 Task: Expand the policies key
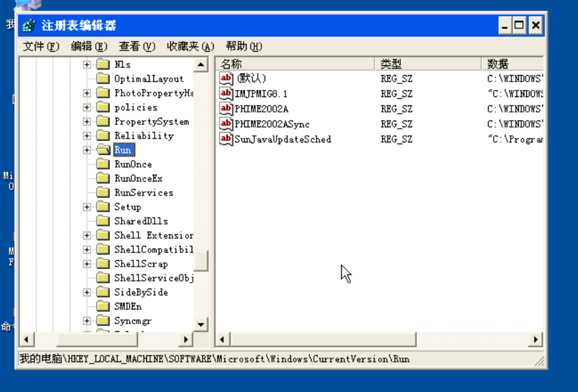click(x=87, y=107)
